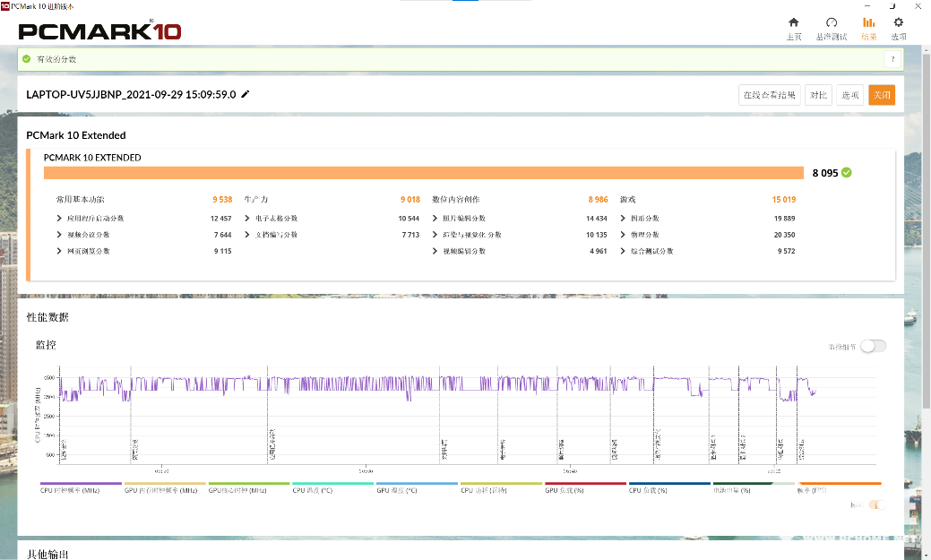The height and width of the screenshot is (560, 931).
Task: Edit result name with the pencil icon
Action: (x=246, y=94)
